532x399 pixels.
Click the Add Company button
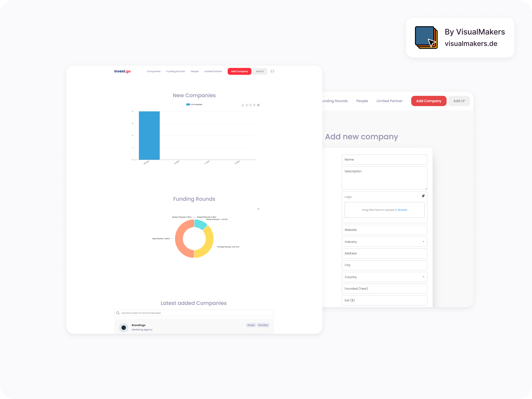tap(239, 71)
